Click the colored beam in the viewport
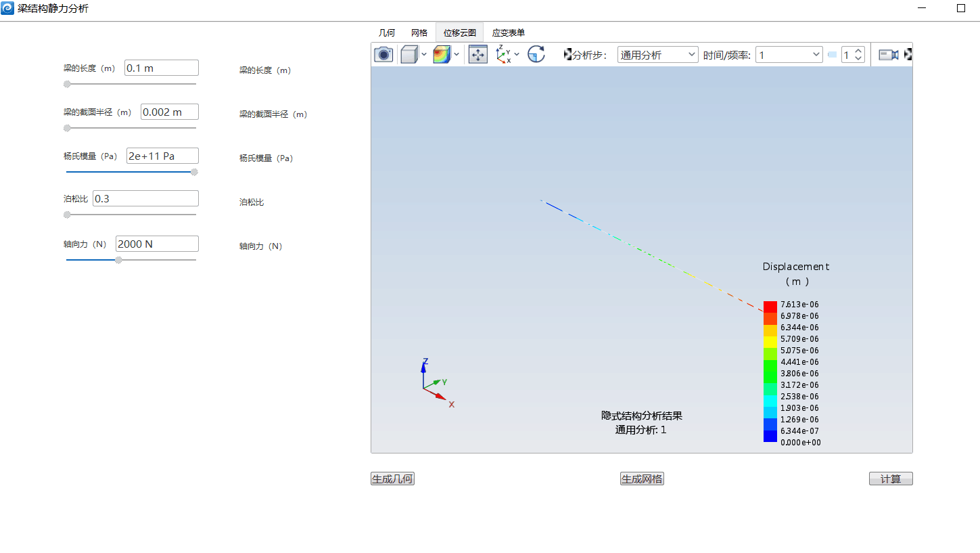 click(x=652, y=255)
